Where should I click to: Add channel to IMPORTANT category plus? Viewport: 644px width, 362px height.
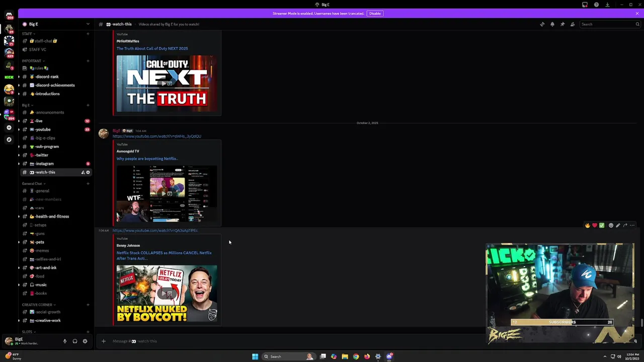click(88, 61)
